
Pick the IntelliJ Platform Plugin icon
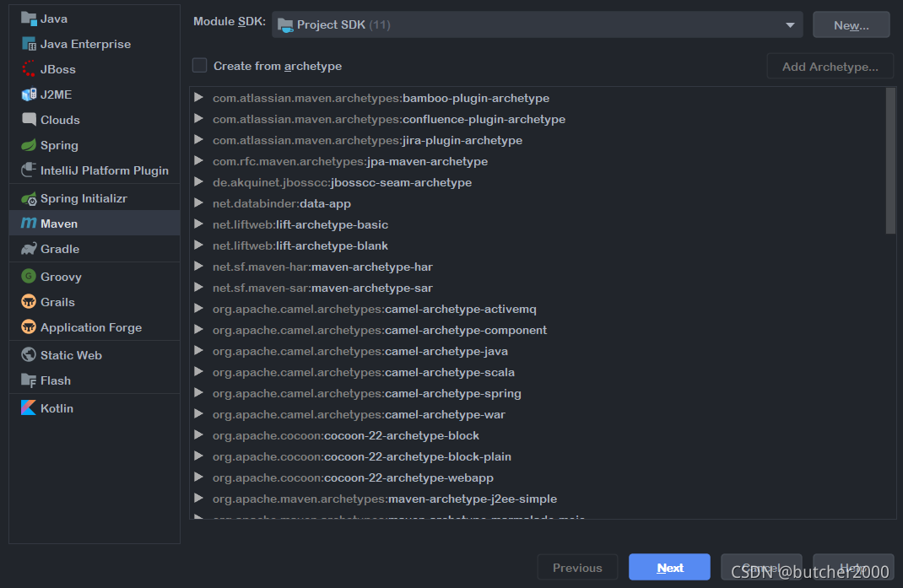pos(29,170)
